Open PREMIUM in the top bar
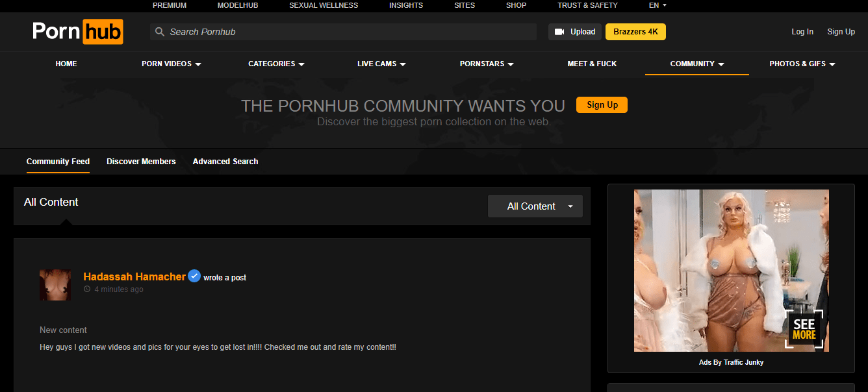The height and width of the screenshot is (392, 868). pos(170,5)
